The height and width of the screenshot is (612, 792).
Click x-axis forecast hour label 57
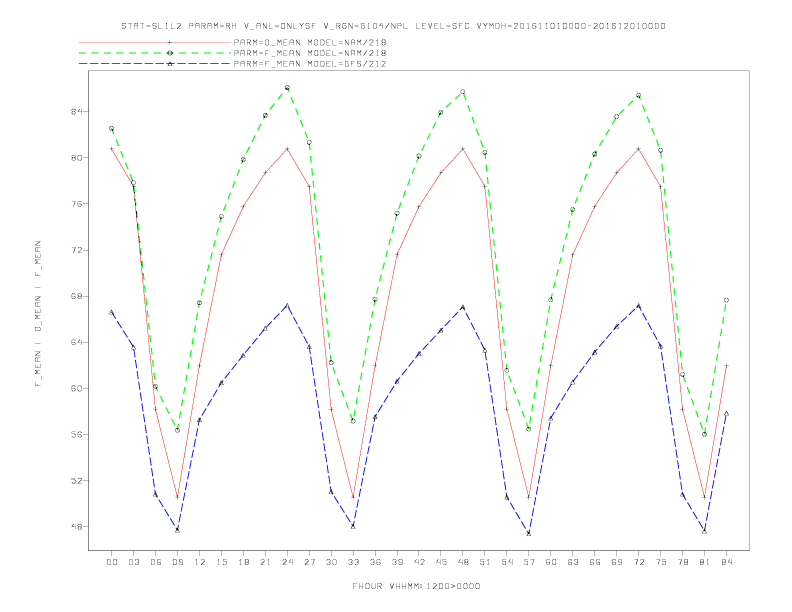click(529, 562)
